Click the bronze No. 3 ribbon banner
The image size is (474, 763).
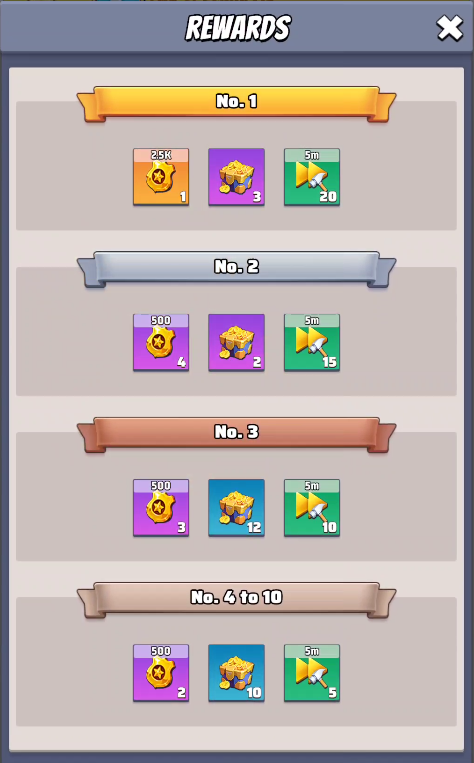point(237,434)
